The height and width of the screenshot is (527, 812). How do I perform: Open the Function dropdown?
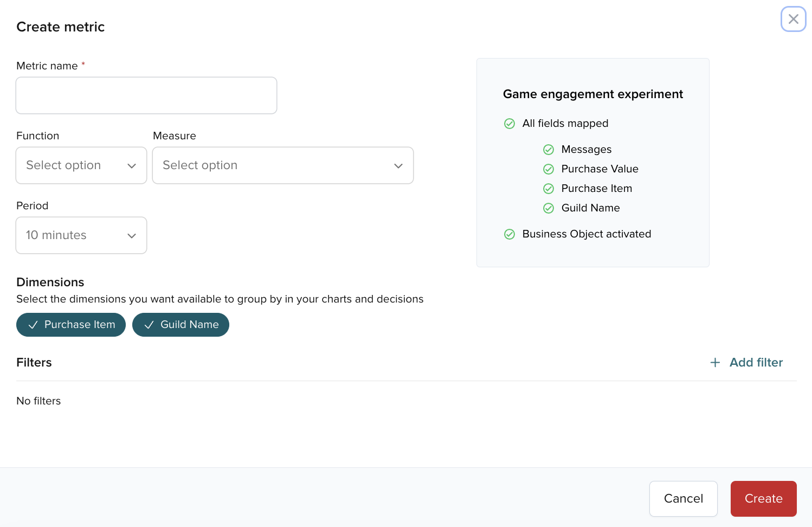[x=81, y=165]
